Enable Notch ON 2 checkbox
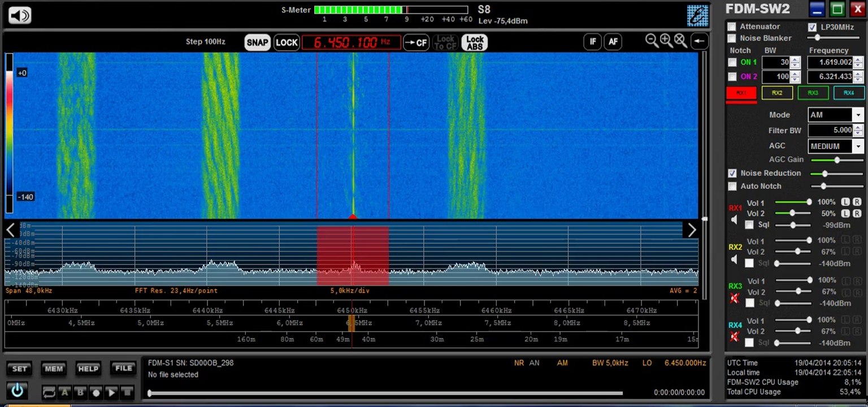Image resolution: width=868 pixels, height=407 pixels. point(732,76)
